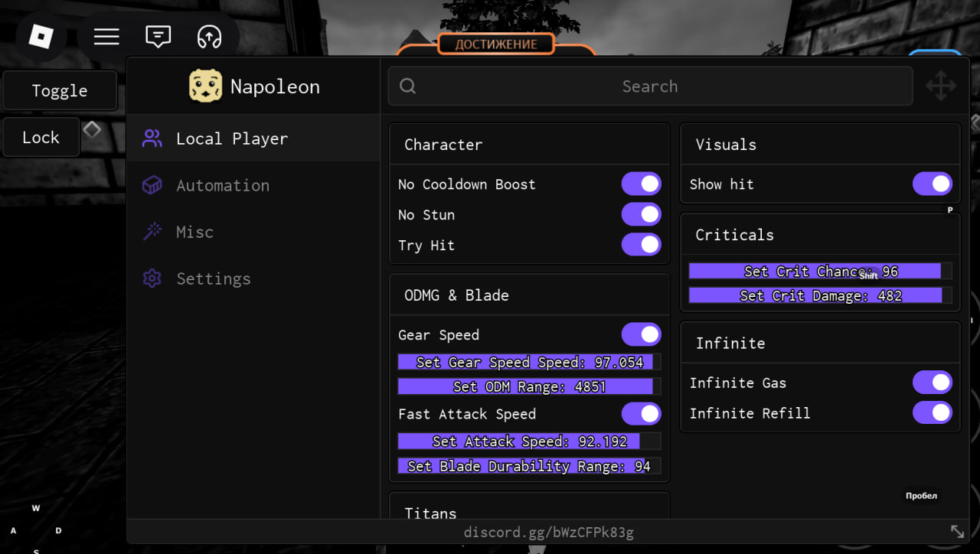Click the resize arrow in corner
Viewport: 980px width, 554px height.
pyautogui.click(x=957, y=531)
